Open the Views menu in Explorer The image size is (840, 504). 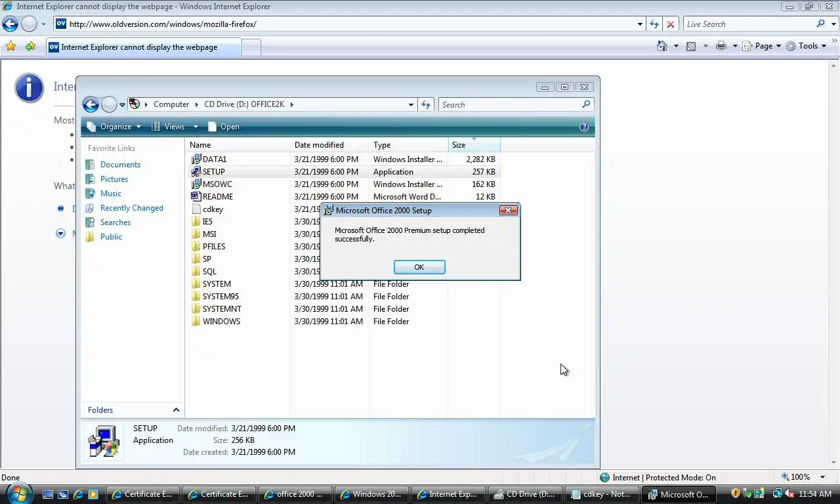[175, 127]
